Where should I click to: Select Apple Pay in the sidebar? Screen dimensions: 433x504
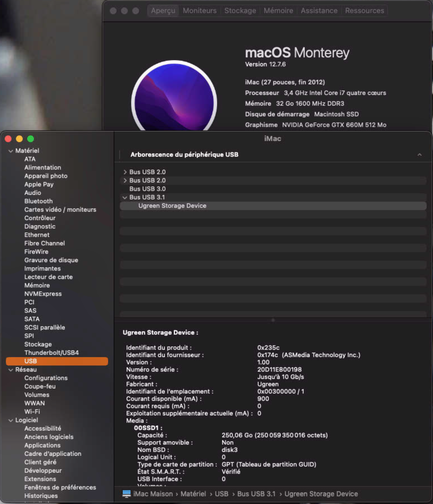(x=39, y=184)
